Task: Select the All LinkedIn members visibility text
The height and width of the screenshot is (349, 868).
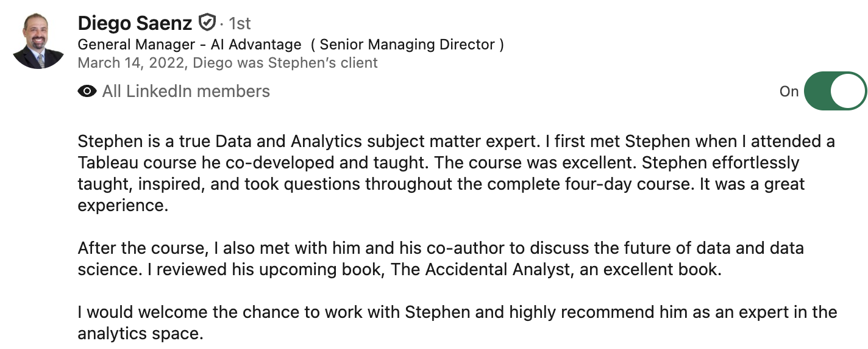Action: coord(186,92)
